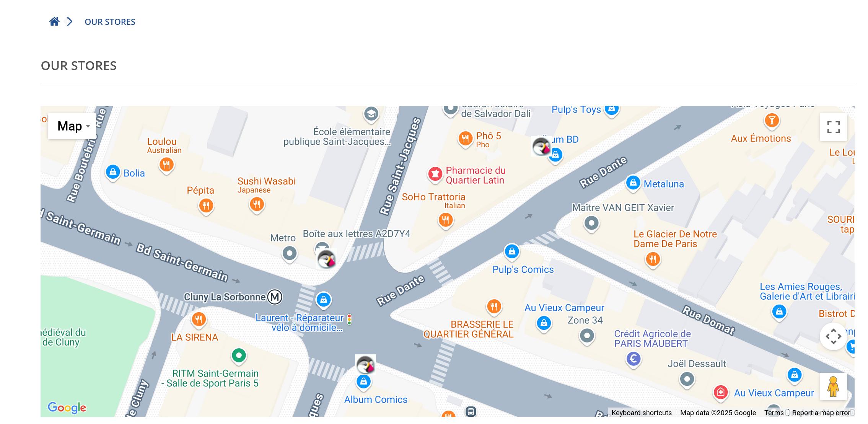Click the Google logo on map
868x424 pixels.
point(67,408)
